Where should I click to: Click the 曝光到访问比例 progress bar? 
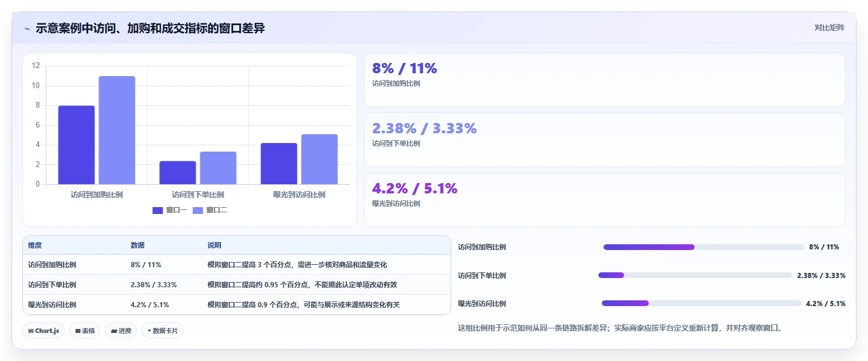[701, 303]
